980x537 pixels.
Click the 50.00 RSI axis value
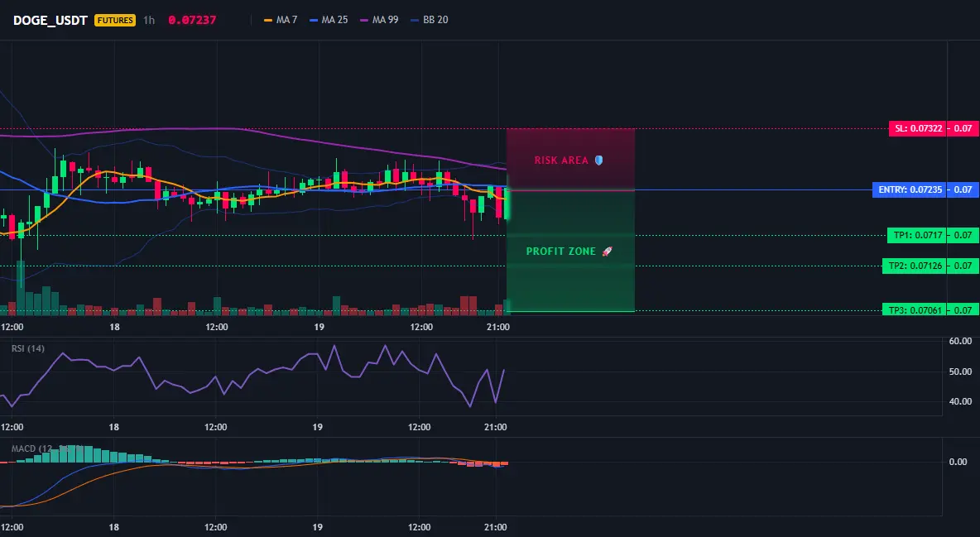(960, 372)
